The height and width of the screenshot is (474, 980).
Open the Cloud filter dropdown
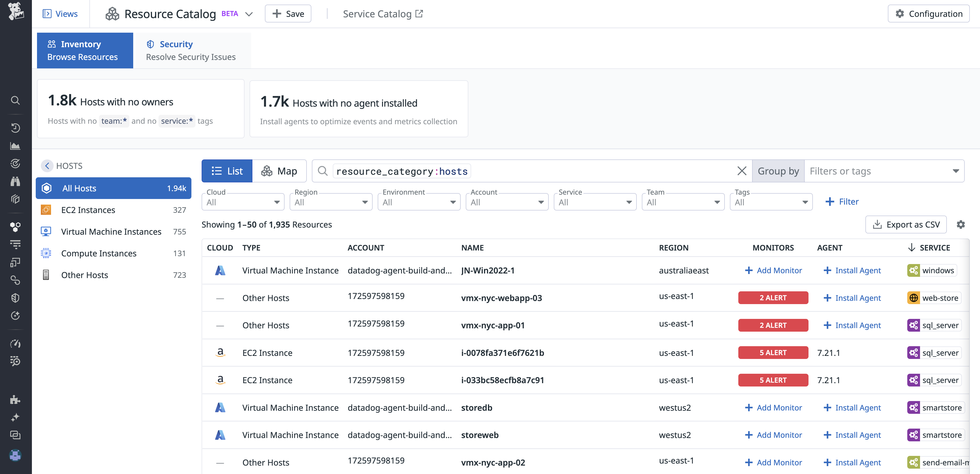(243, 202)
